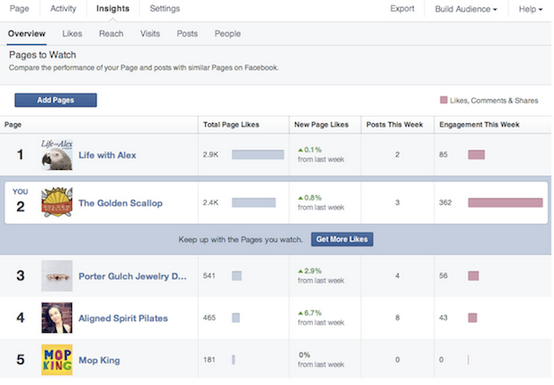Switch to the Likes tab
The width and height of the screenshot is (554, 385).
(72, 34)
